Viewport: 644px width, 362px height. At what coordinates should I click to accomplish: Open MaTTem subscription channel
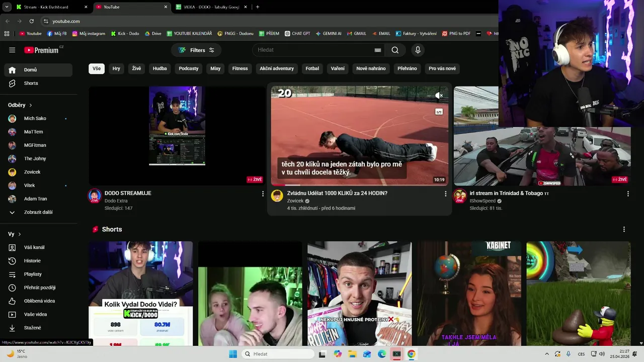tap(38, 132)
